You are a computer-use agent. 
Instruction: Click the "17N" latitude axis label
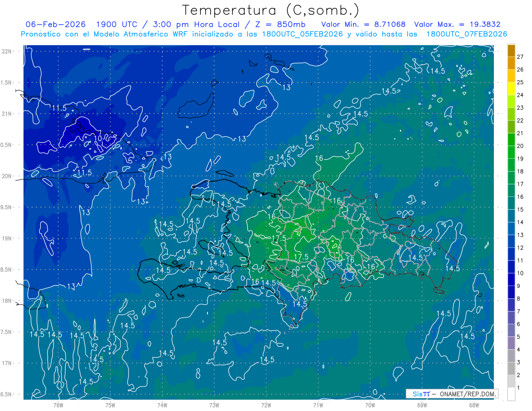7,363
